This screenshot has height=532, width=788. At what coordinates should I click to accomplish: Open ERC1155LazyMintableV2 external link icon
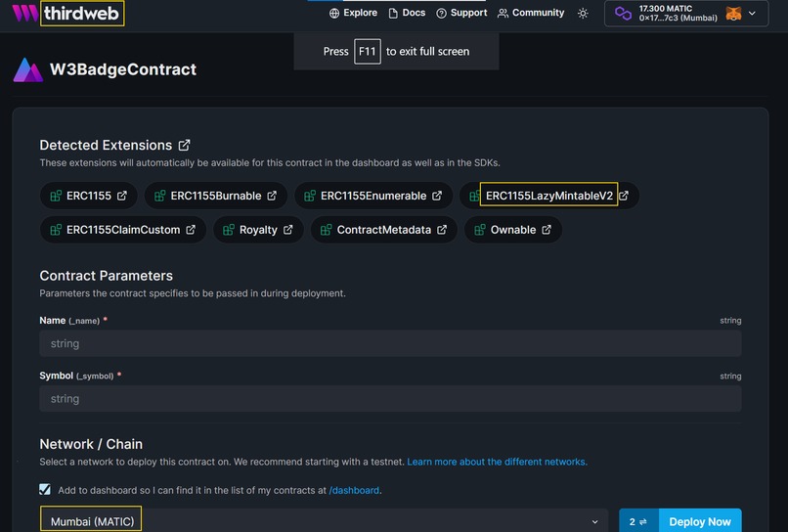pyautogui.click(x=624, y=196)
